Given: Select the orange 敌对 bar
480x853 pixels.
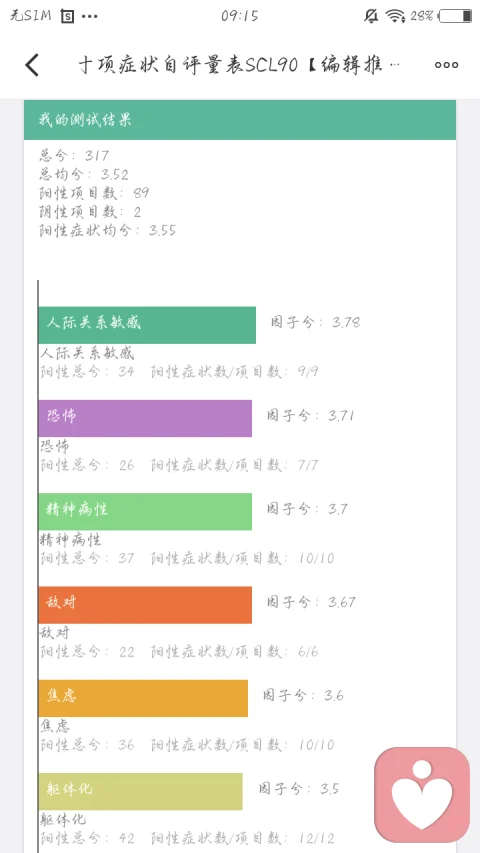Looking at the screenshot, I should coord(145,605).
